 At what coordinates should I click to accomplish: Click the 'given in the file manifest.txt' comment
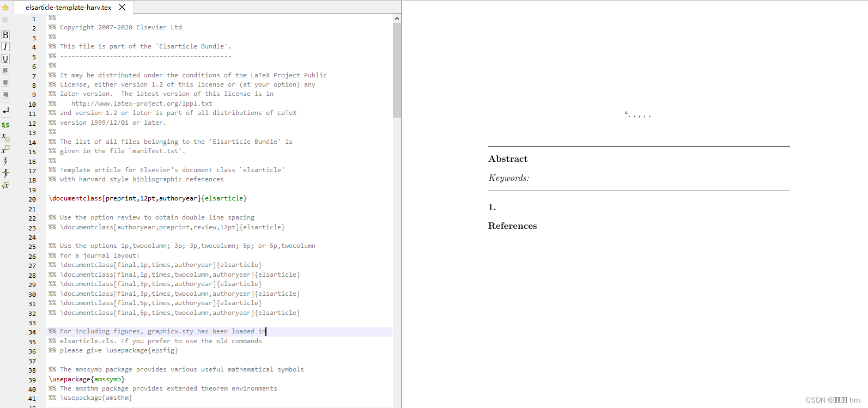(117, 151)
